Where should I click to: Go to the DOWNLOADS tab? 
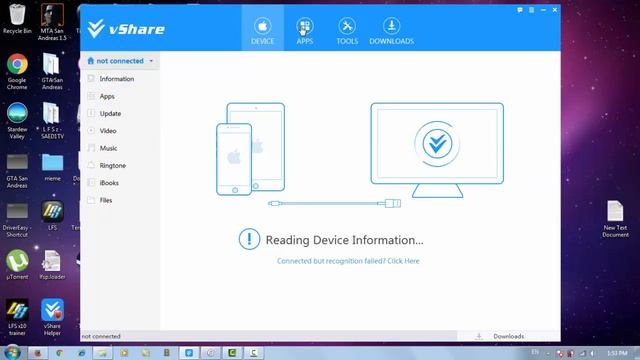coord(391,31)
